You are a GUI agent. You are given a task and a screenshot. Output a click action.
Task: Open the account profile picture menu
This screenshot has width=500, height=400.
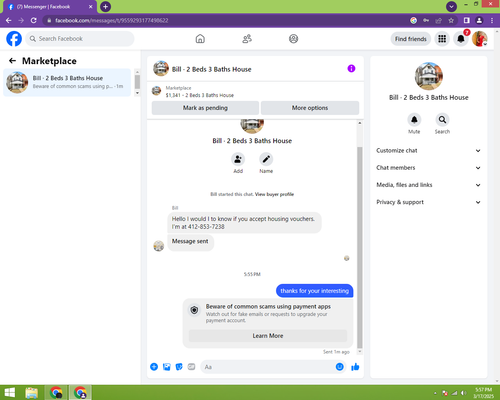click(x=480, y=39)
